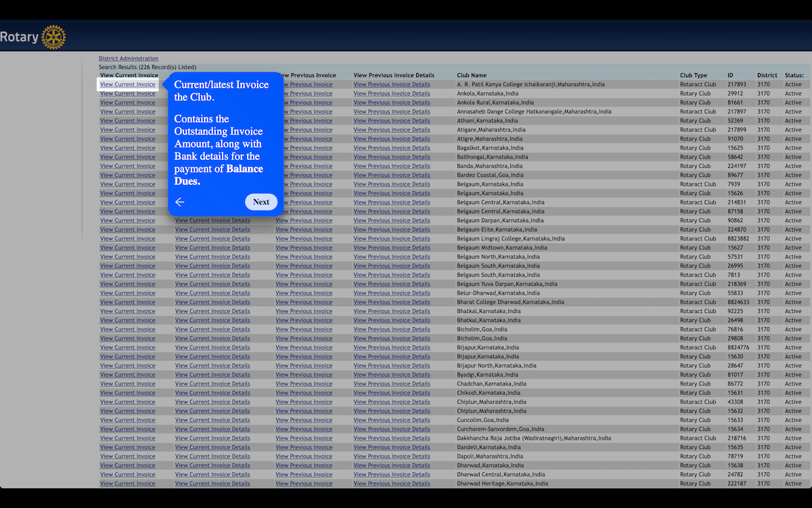Viewport: 812px width, 508px height.
Task: View current invoice for Dharwad Heritage
Action: click(128, 484)
